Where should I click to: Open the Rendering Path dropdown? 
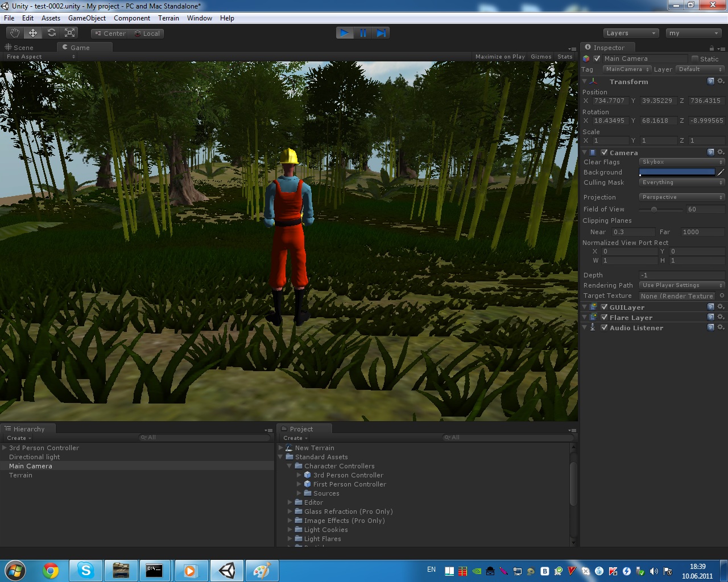tap(682, 285)
